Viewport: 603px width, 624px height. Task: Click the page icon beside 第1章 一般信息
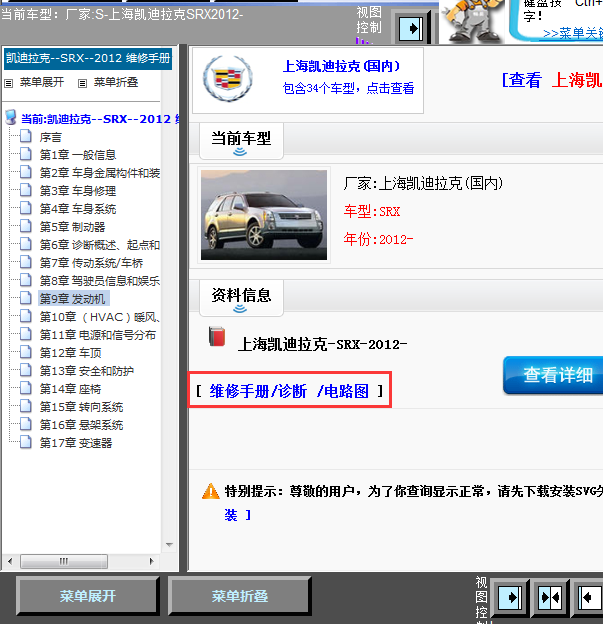pyautogui.click(x=26, y=154)
